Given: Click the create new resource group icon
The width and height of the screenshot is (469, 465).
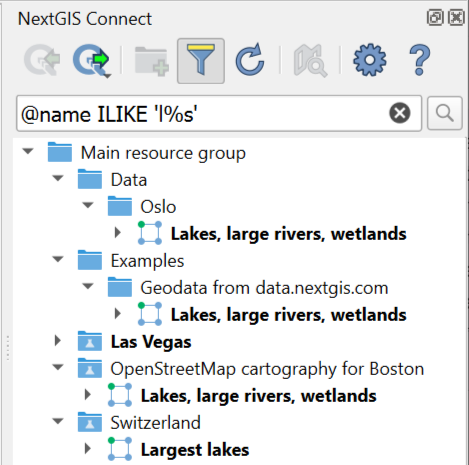Looking at the screenshot, I should (x=152, y=61).
